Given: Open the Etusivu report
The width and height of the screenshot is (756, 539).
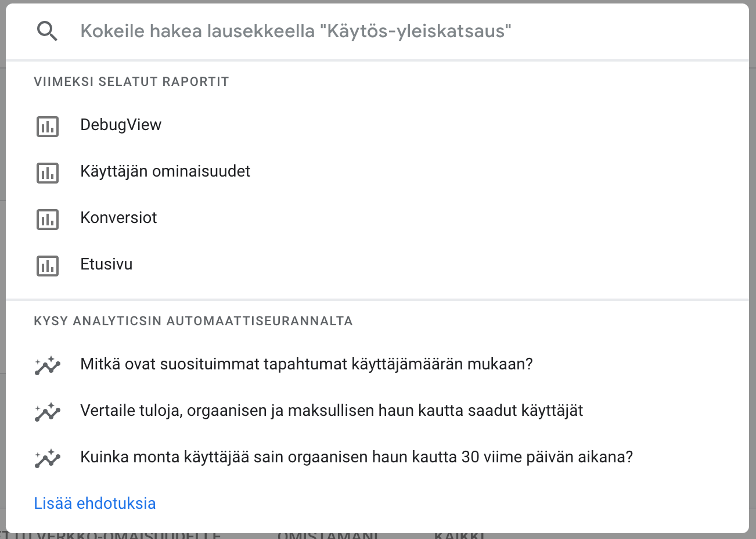Looking at the screenshot, I should pos(377,264).
